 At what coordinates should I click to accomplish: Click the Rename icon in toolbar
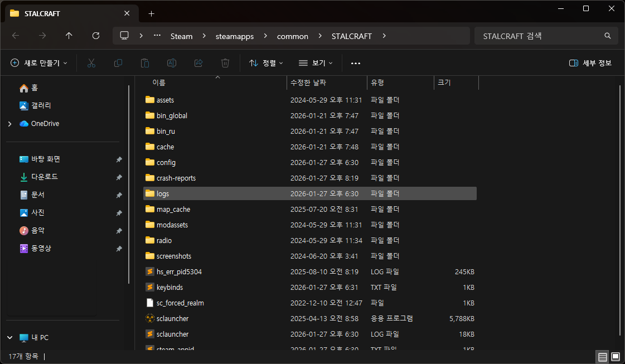pos(172,63)
